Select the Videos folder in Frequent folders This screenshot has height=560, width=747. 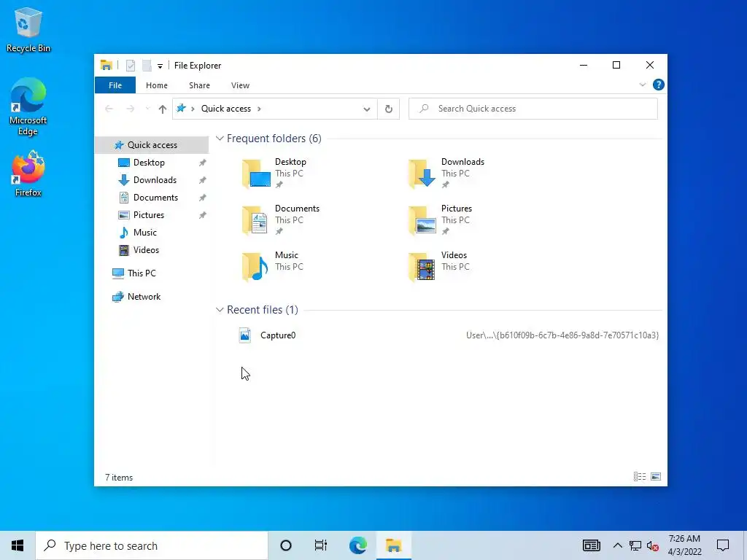coord(439,266)
